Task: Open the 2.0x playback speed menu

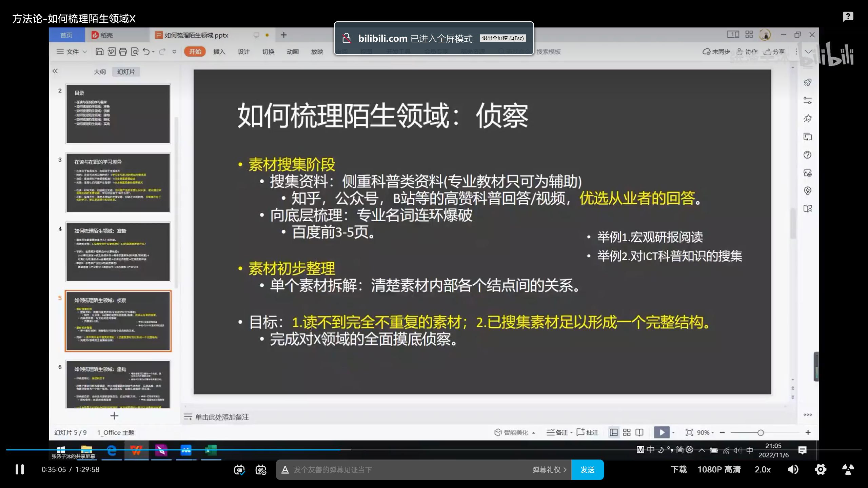Action: tap(763, 470)
